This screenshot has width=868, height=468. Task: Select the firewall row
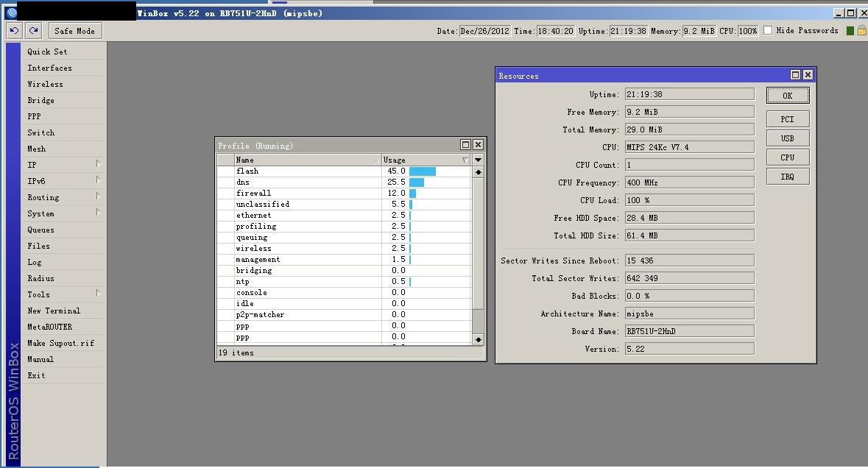click(344, 193)
